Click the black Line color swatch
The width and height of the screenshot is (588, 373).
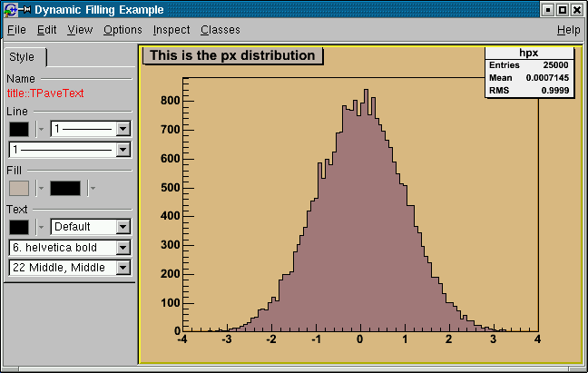[x=19, y=129]
